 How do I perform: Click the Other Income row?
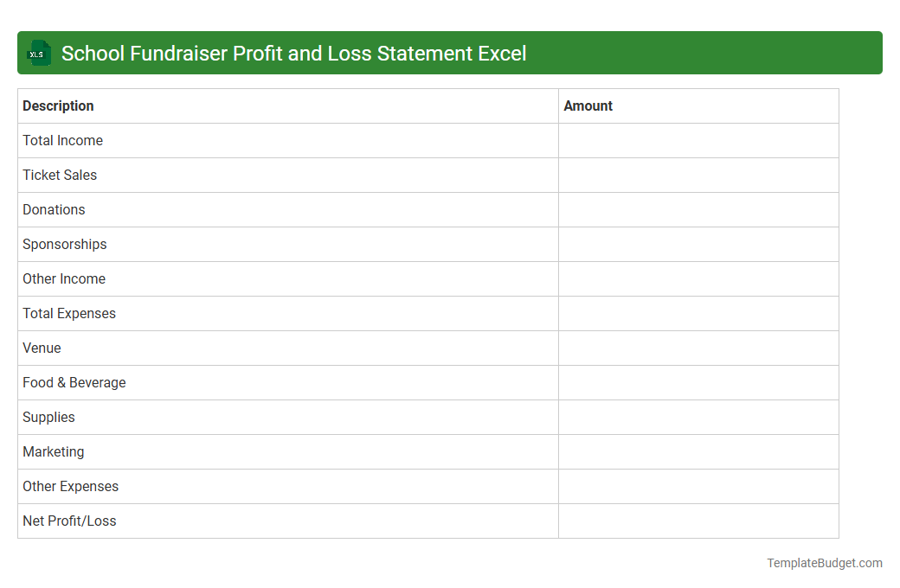[x=64, y=278]
